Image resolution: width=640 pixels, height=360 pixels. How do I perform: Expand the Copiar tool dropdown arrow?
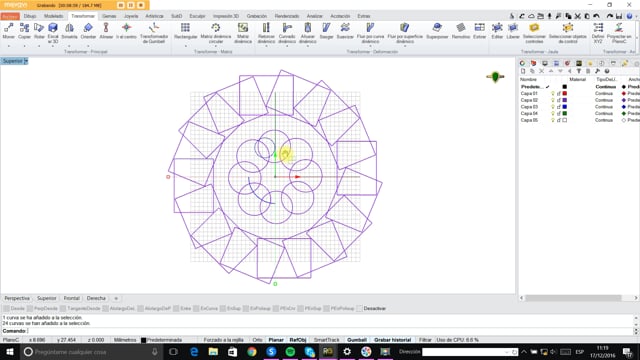click(24, 46)
